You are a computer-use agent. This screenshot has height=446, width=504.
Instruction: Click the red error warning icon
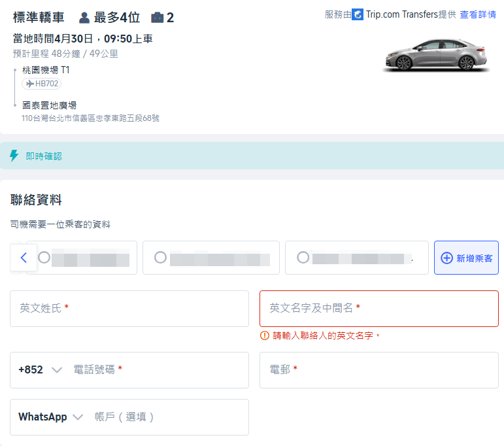click(265, 335)
